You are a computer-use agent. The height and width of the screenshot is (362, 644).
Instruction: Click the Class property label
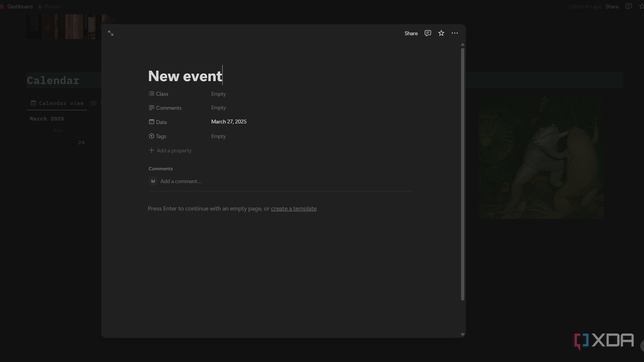coord(162,94)
